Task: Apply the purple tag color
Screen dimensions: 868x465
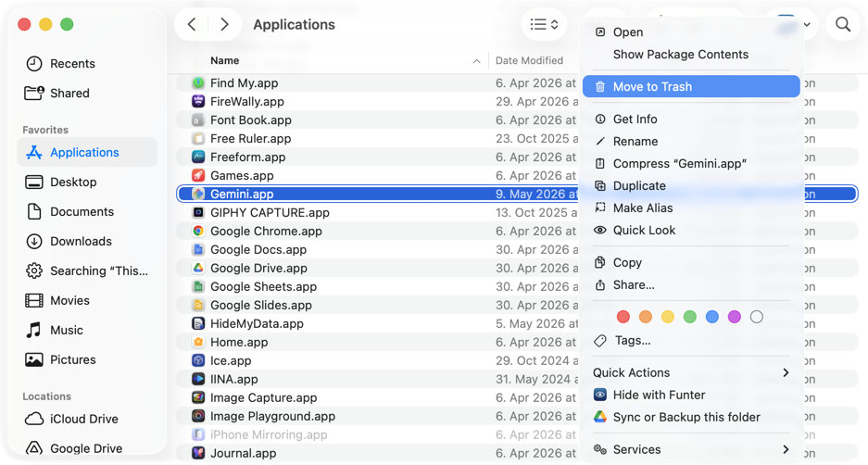Action: coord(734,317)
